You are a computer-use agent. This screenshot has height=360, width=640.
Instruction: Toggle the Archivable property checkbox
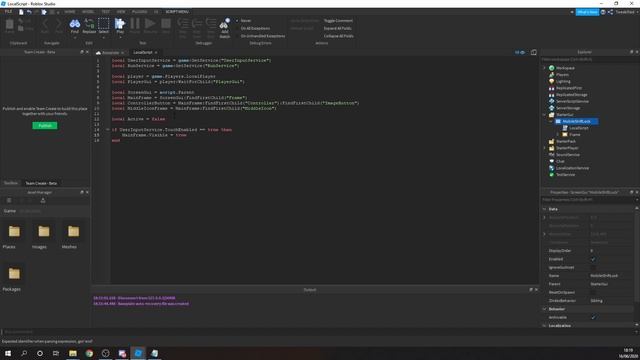pyautogui.click(x=593, y=317)
